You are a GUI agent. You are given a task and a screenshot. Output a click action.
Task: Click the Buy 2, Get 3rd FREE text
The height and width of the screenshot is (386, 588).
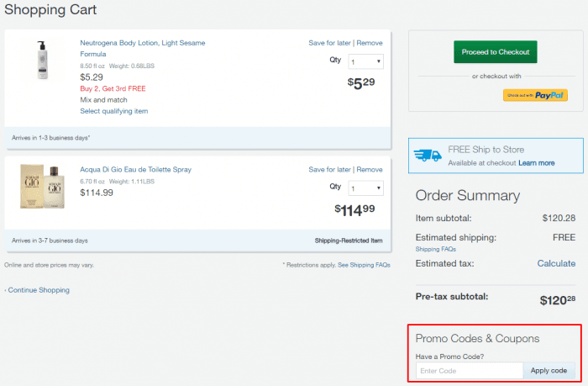[x=113, y=88]
